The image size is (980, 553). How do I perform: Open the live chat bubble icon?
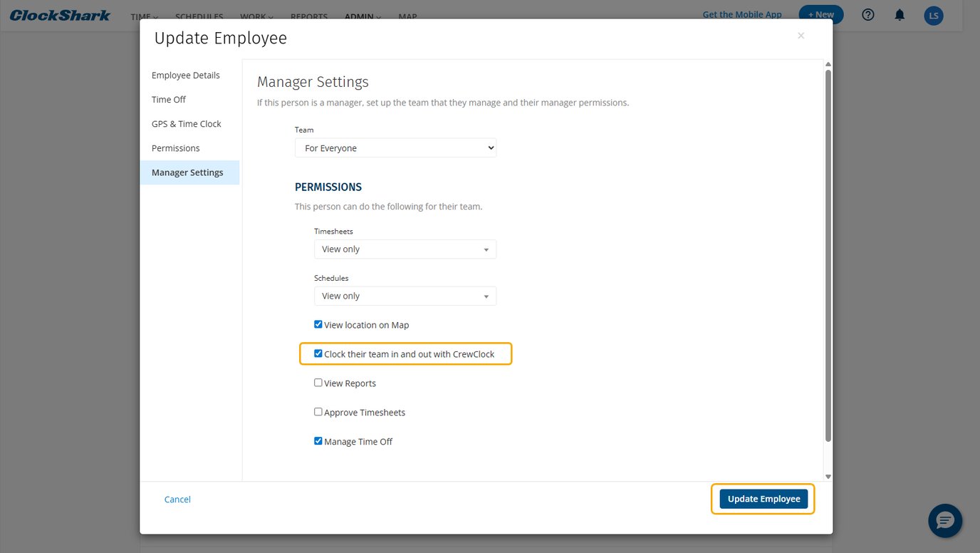coord(945,521)
